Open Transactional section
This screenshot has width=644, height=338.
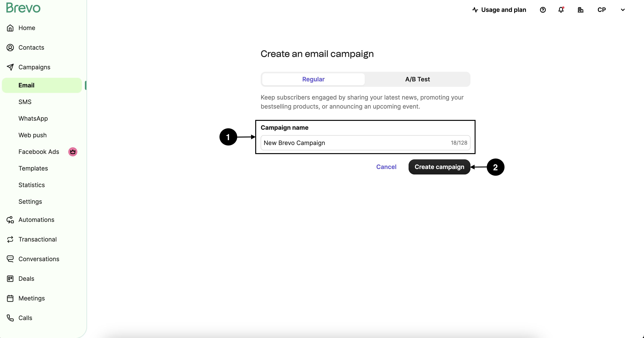click(x=38, y=239)
